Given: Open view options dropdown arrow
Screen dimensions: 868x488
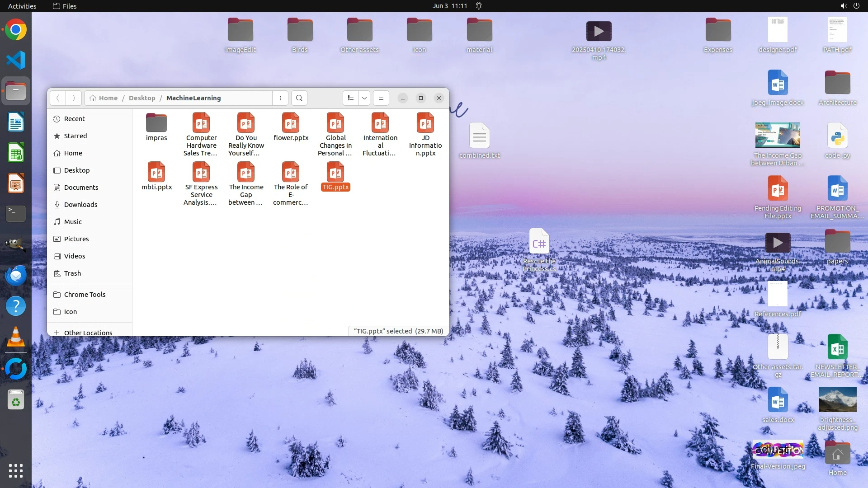Looking at the screenshot, I should point(364,98).
